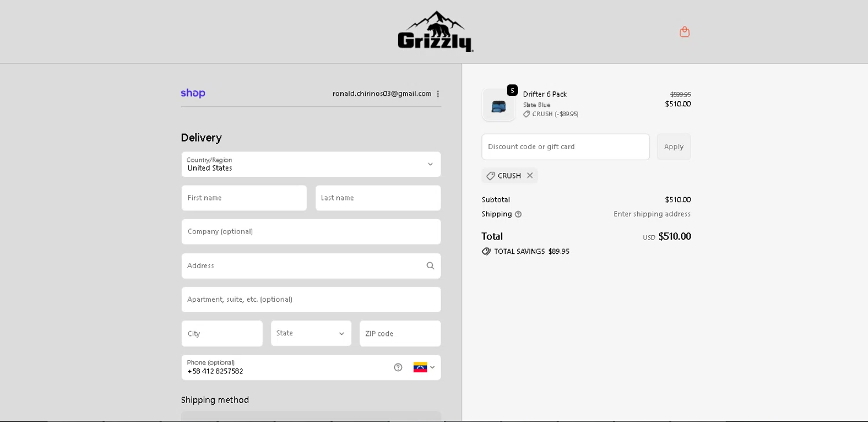868x422 pixels.
Task: Open the shopping cart bag icon
Action: (x=685, y=32)
